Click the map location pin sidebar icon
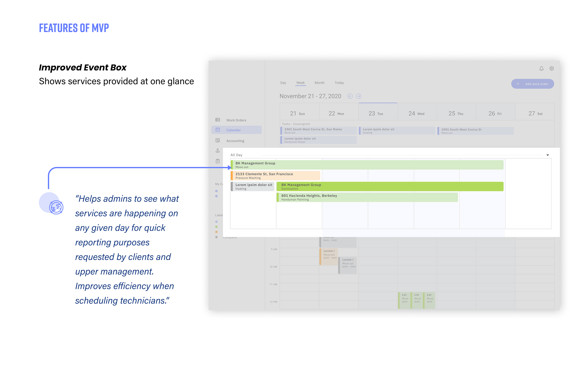 (x=217, y=151)
